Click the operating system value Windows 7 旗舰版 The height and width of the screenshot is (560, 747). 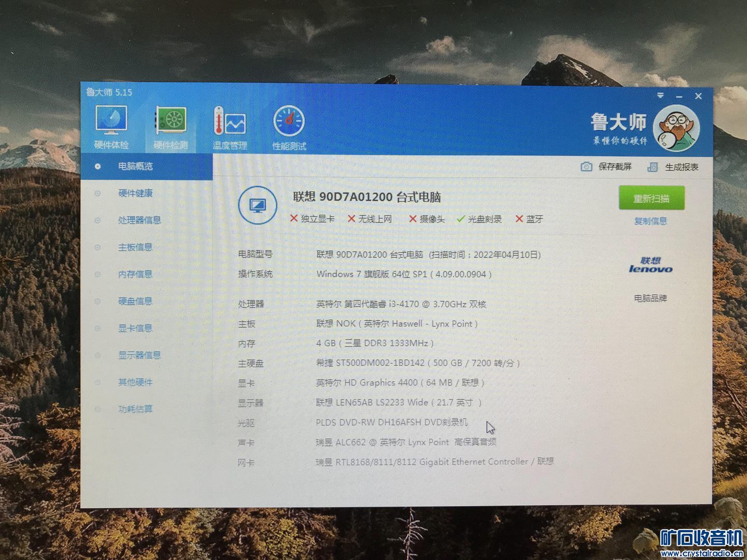point(404,274)
